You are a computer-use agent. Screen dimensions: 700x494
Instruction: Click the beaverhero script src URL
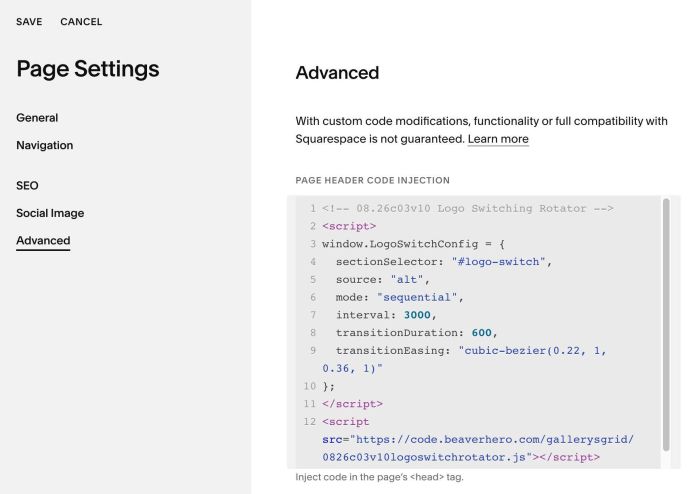[478, 448]
